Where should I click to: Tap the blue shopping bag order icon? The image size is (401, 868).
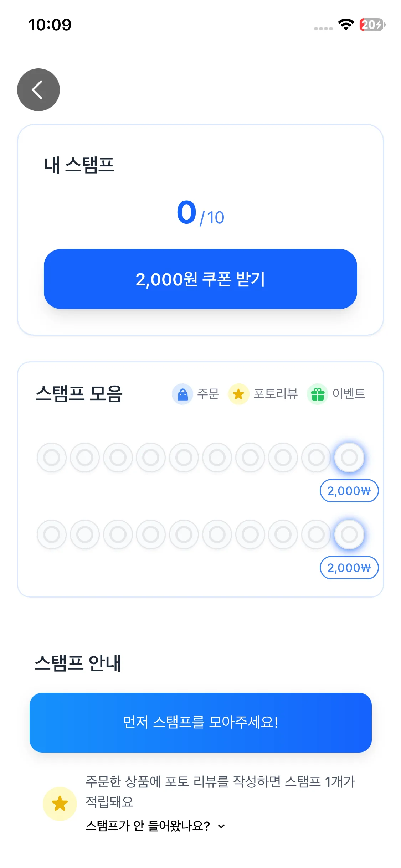182,394
